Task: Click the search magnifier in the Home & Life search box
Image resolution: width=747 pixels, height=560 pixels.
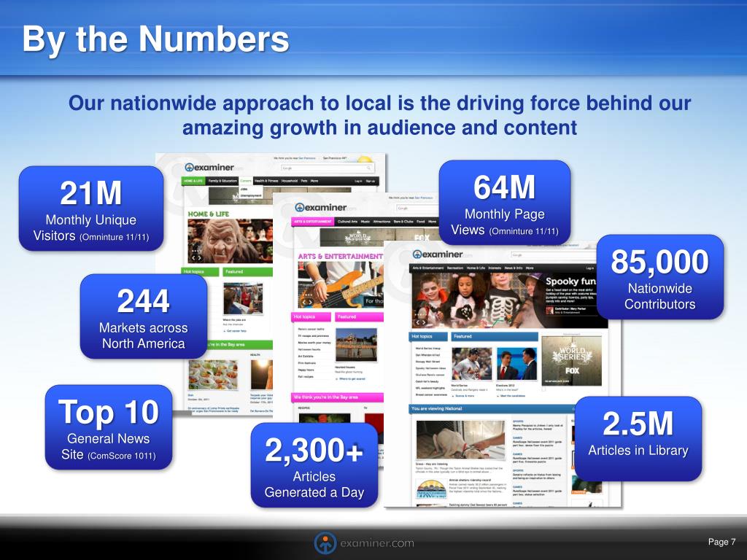Action: [x=368, y=168]
